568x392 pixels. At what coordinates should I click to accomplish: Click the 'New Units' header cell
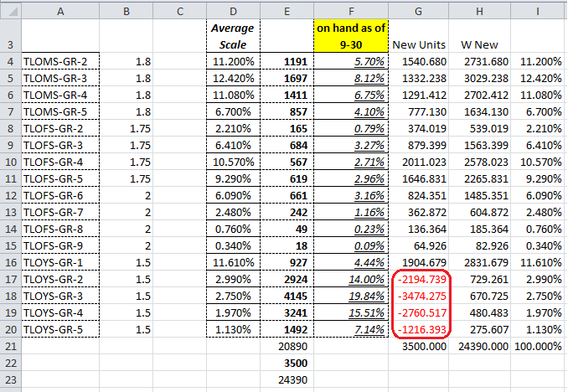(x=418, y=36)
